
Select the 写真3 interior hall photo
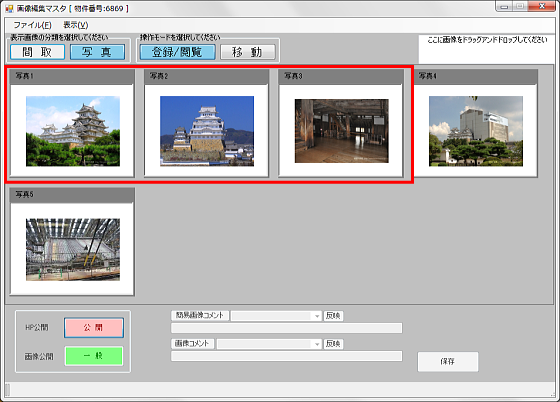pyautogui.click(x=341, y=131)
